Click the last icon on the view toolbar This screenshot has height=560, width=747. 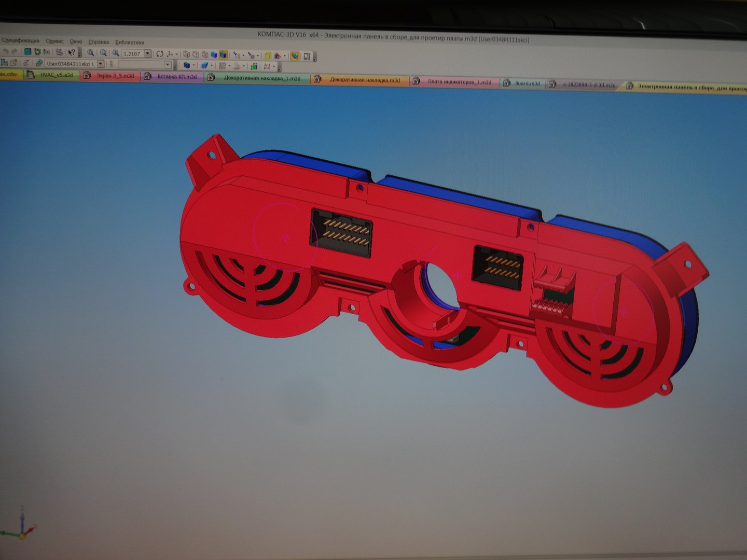(x=307, y=56)
